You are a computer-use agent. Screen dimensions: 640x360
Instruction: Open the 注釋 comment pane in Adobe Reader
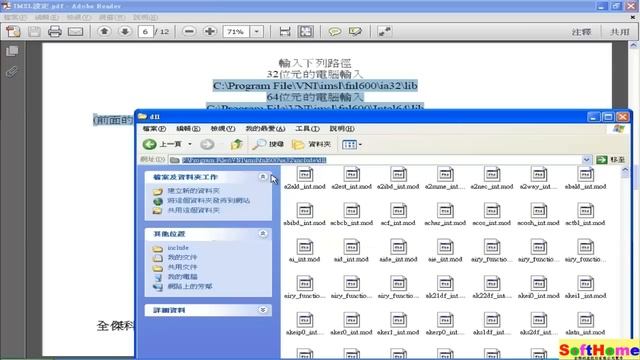581,31
